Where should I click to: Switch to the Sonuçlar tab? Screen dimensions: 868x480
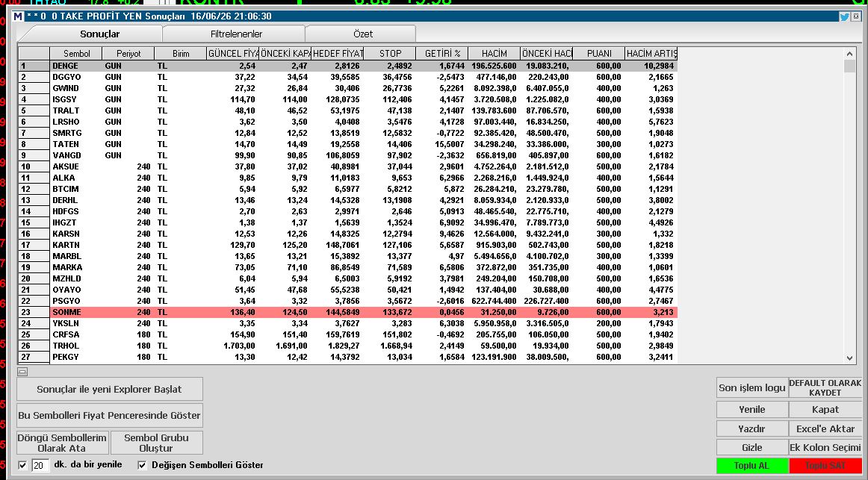tap(99, 34)
